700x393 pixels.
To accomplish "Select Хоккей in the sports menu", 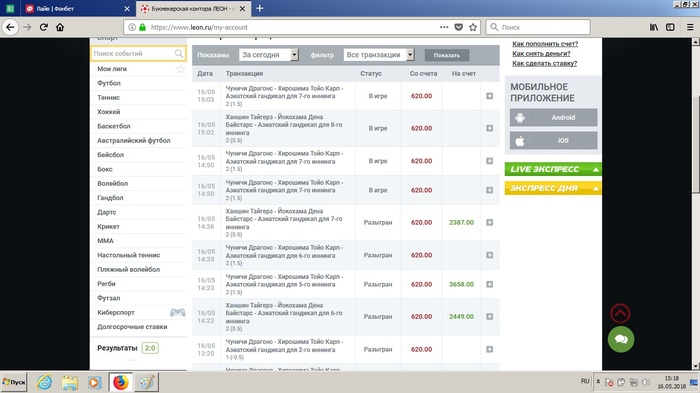I will pyautogui.click(x=108, y=112).
